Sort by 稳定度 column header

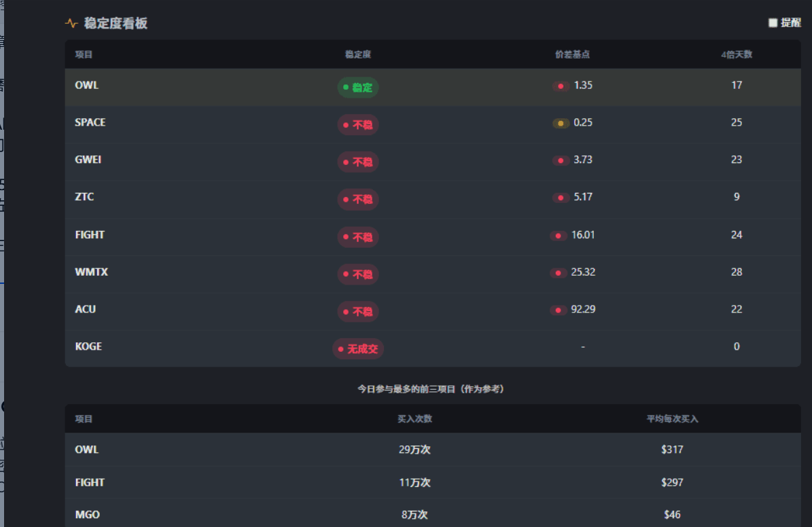coord(357,55)
